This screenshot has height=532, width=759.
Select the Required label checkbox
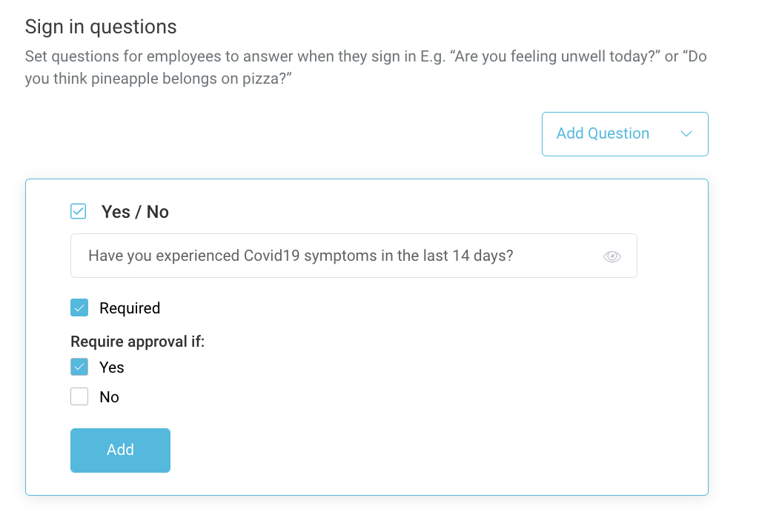pyautogui.click(x=79, y=307)
